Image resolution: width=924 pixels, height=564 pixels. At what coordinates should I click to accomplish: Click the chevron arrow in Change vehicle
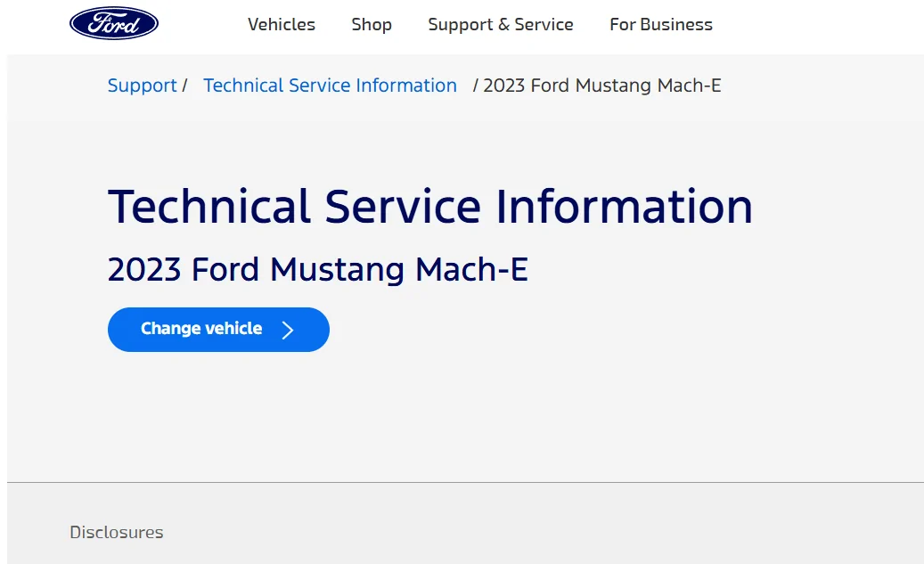(x=288, y=330)
